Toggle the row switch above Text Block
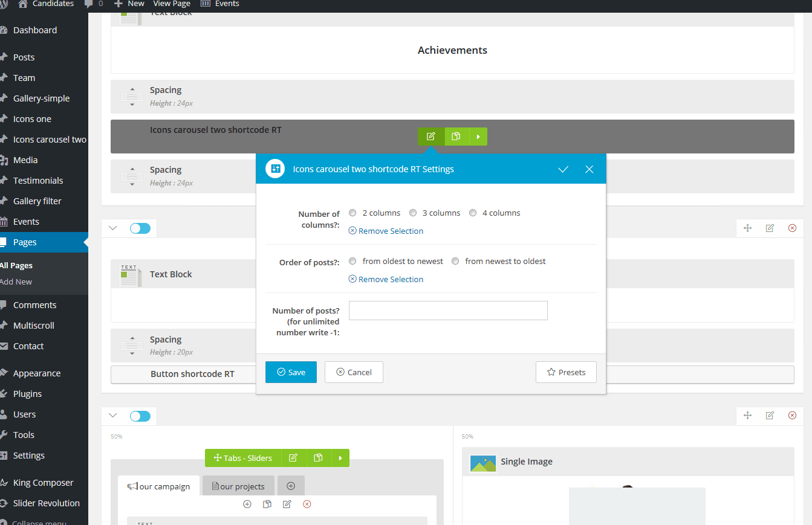Viewport: 812px width, 525px height. click(140, 228)
